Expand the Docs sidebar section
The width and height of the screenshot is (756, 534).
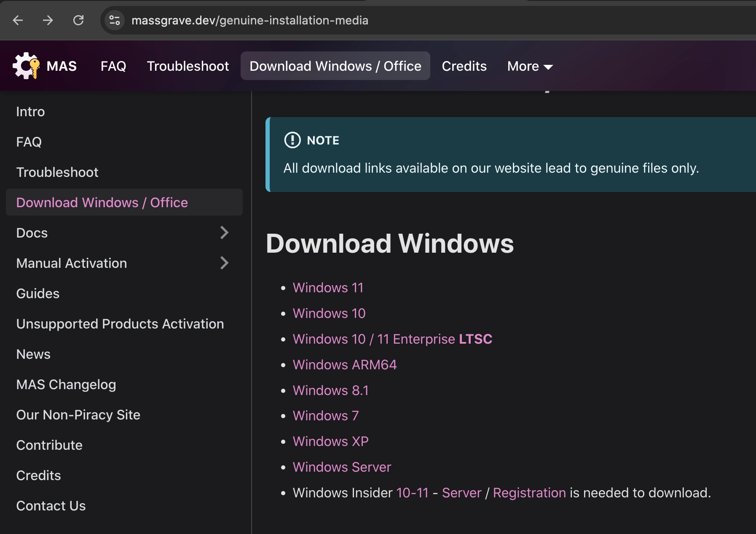pos(225,232)
